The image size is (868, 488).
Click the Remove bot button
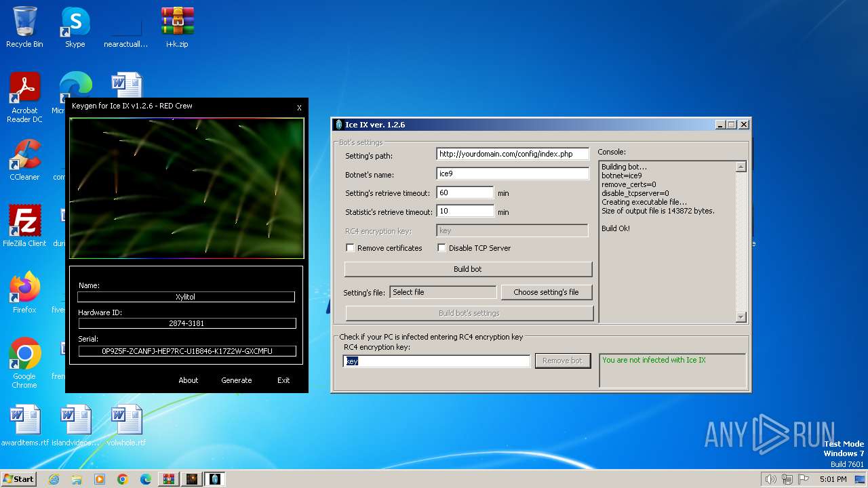click(562, 361)
